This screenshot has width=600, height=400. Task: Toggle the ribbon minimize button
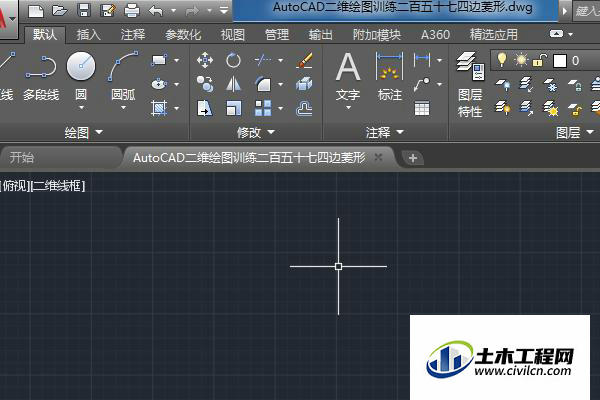coord(556,34)
